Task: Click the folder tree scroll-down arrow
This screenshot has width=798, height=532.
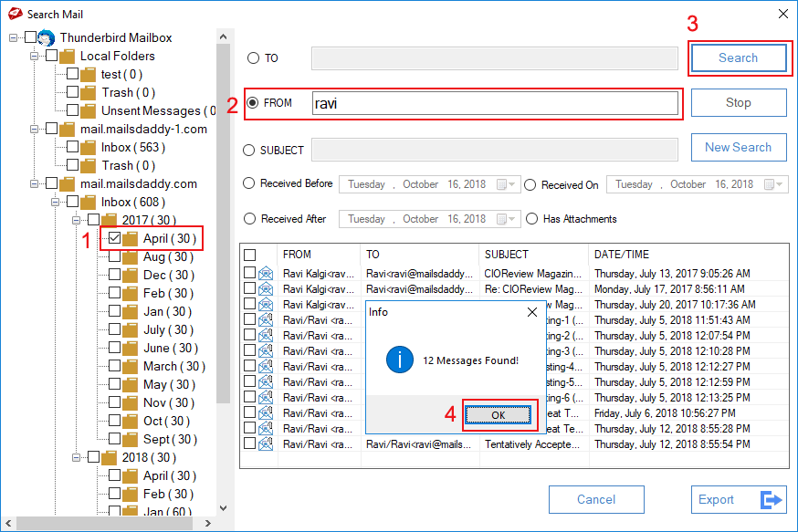Action: [x=223, y=508]
